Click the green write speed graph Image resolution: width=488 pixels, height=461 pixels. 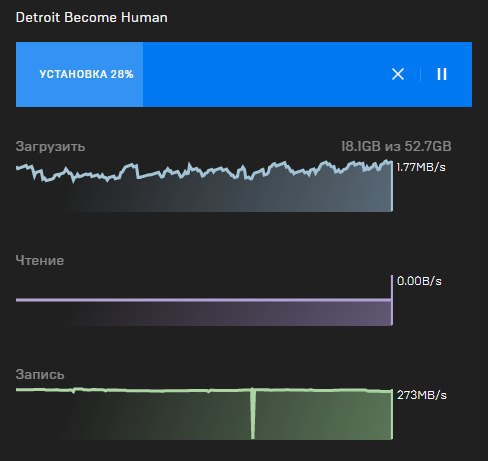(204, 413)
